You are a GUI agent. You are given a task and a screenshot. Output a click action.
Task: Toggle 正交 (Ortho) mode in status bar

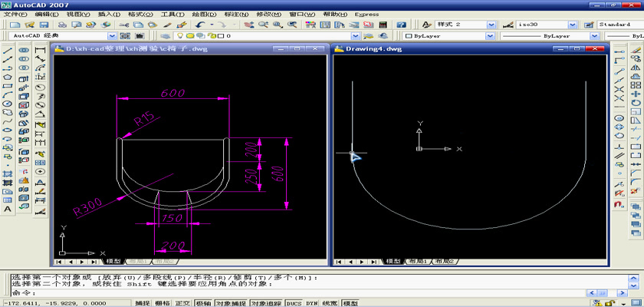[182, 303]
